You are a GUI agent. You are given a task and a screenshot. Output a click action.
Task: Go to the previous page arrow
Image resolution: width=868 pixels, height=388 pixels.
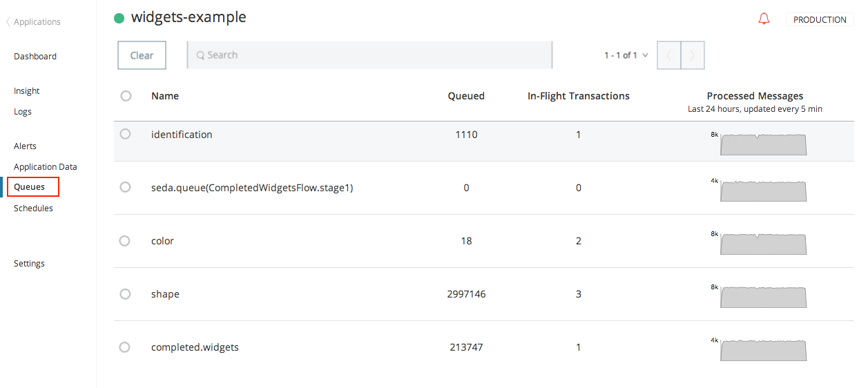point(668,55)
